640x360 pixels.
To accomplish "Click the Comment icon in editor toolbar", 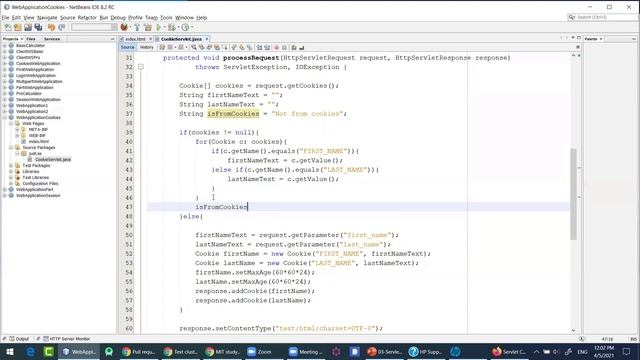I will point(294,47).
